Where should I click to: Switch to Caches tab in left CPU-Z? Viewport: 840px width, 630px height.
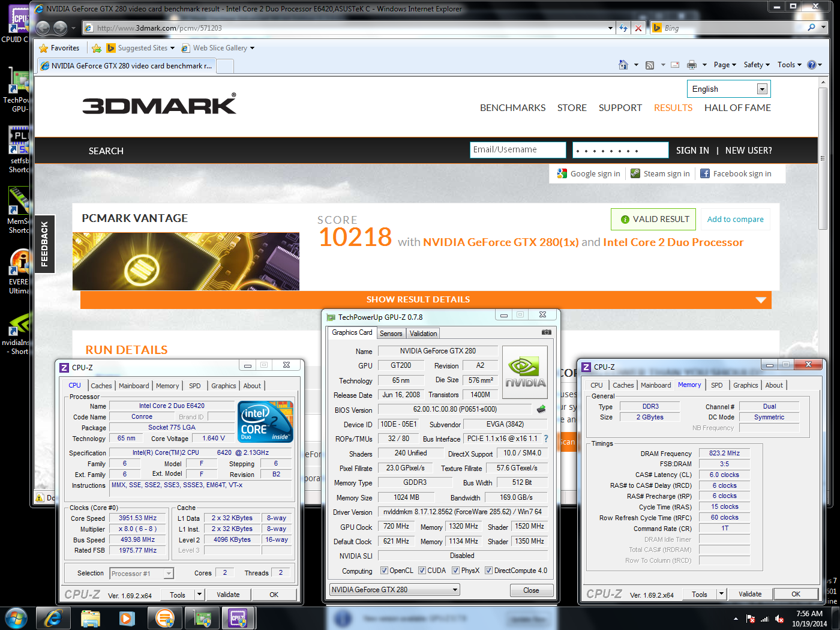click(x=101, y=386)
